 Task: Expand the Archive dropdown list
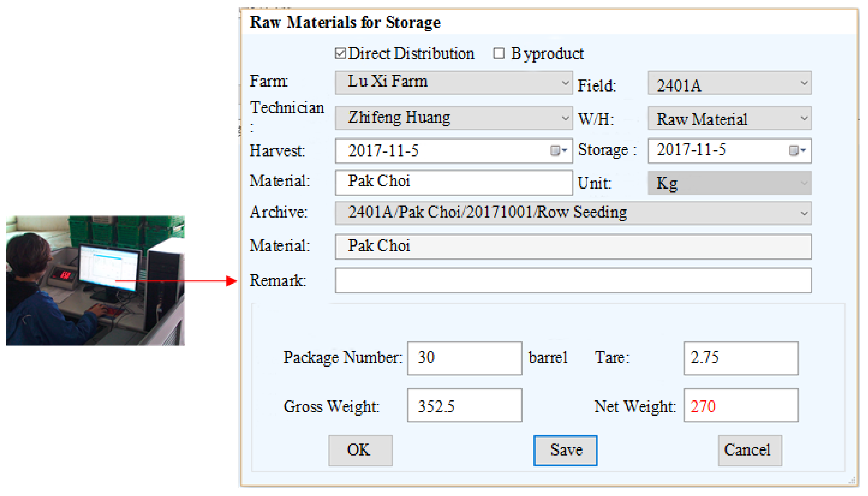click(804, 213)
